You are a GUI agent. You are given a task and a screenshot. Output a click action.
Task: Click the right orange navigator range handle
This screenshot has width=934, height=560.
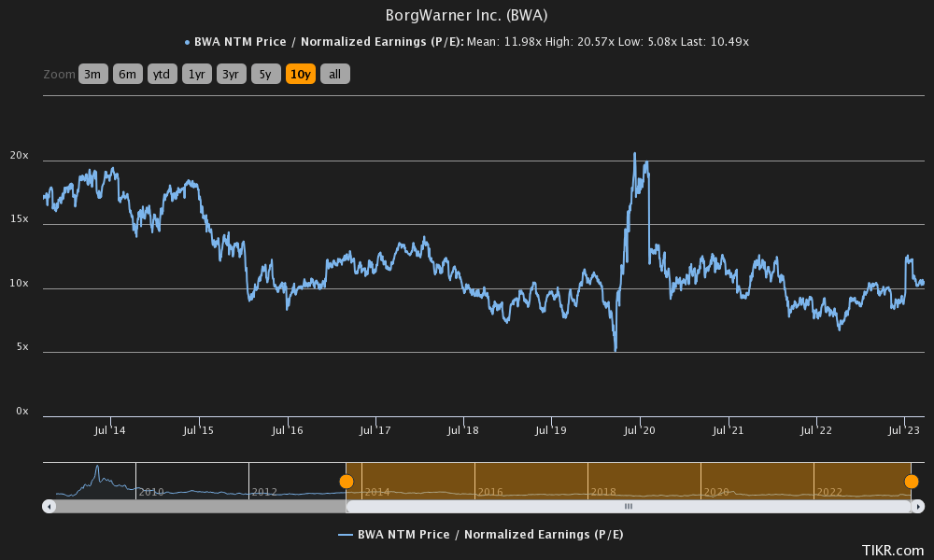(x=912, y=481)
